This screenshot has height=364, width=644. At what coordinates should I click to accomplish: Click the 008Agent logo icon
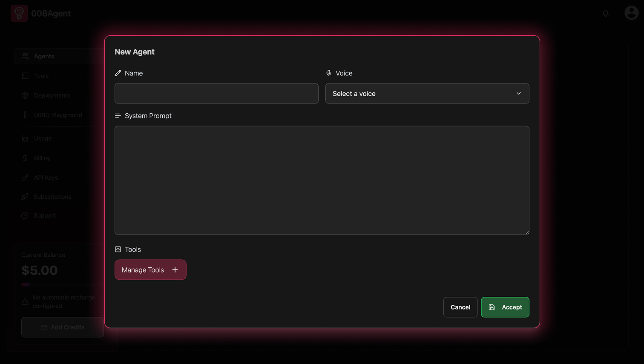[19, 13]
